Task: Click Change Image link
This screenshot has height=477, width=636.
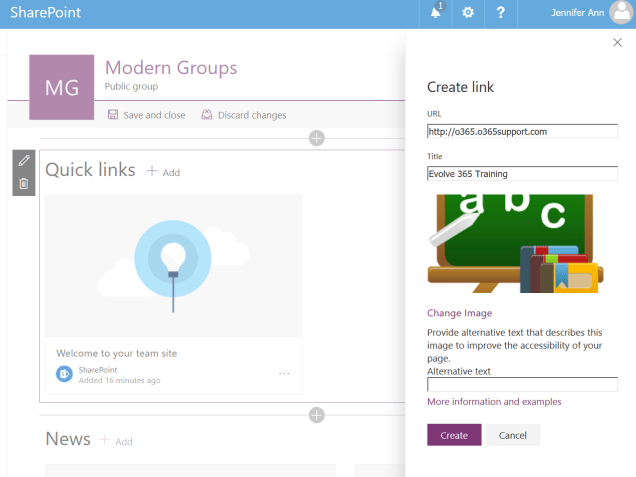Action: (459, 313)
